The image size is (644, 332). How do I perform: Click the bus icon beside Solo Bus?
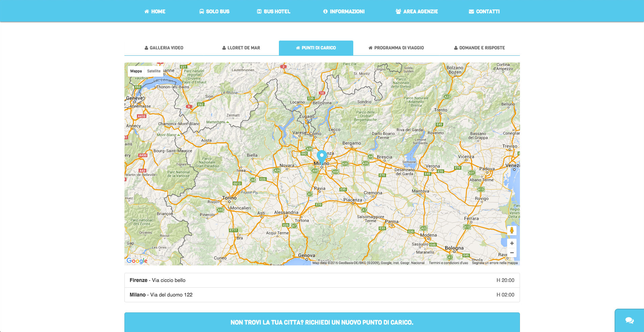[x=201, y=11]
